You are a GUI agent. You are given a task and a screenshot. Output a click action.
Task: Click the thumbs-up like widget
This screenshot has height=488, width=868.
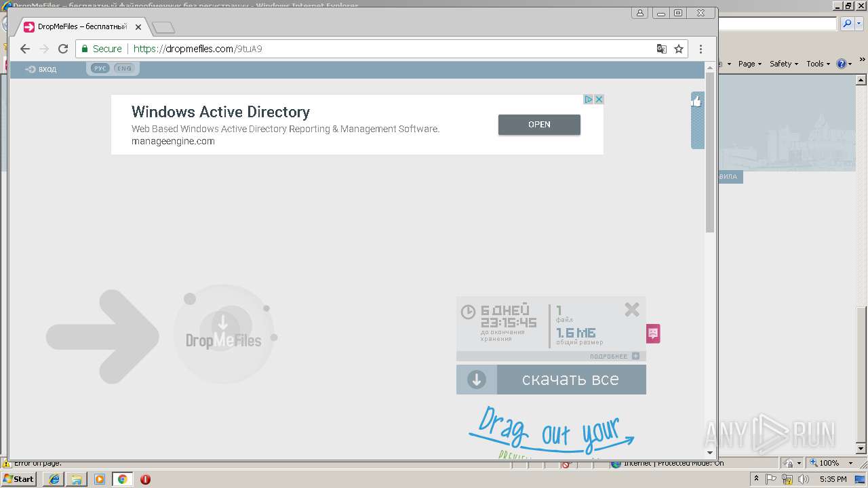tap(696, 102)
